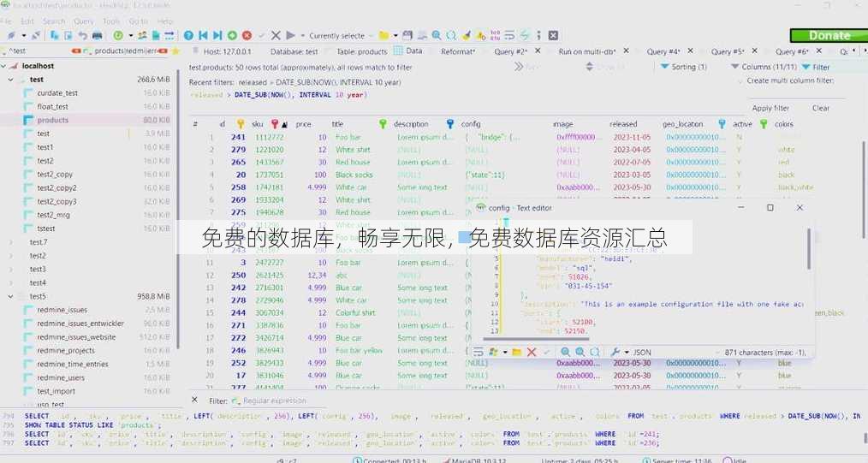Image resolution: width=868 pixels, height=463 pixels.
Task: Click the 'Black socks' title cell
Action: (x=354, y=175)
